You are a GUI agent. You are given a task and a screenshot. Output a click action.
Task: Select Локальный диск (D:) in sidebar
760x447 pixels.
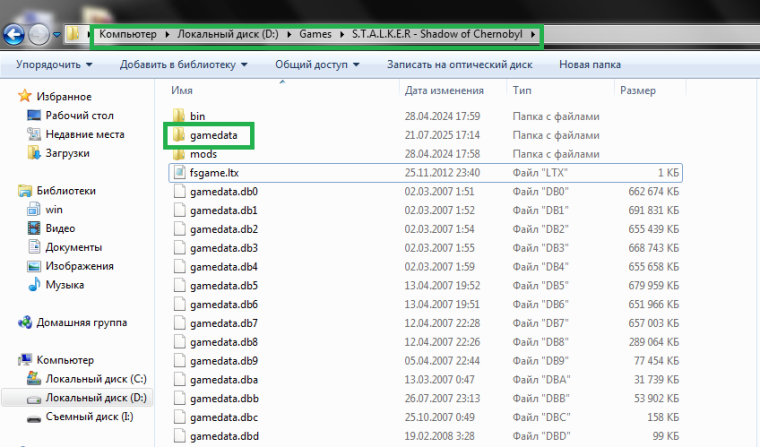coord(96,398)
